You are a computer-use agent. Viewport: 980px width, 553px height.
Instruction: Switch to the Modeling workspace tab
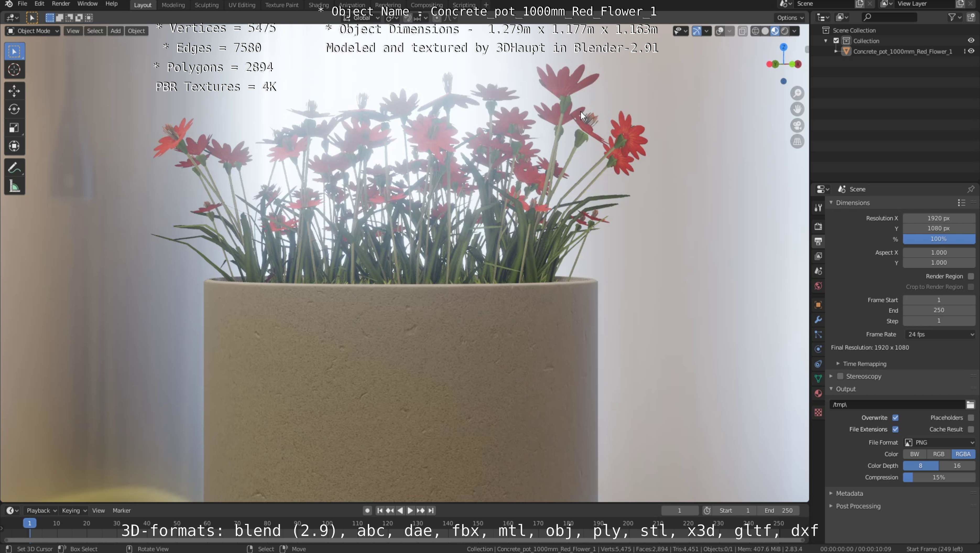point(173,5)
